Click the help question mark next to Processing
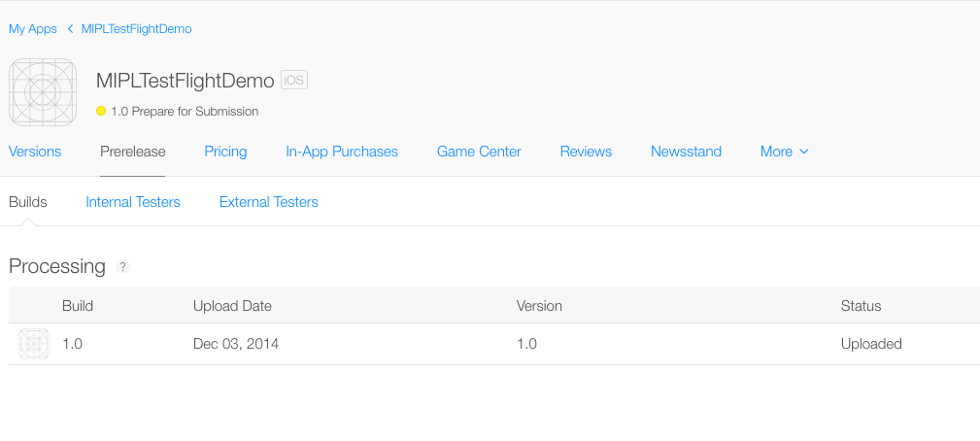This screenshot has width=980, height=441. (122, 267)
